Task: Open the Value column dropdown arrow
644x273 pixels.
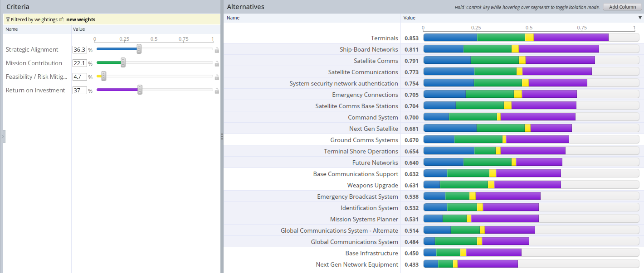Action: [639, 18]
